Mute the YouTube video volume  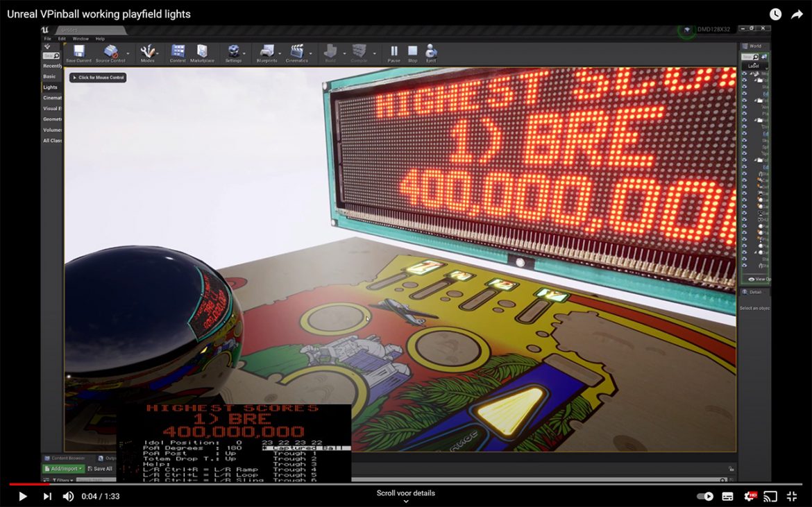[68, 496]
